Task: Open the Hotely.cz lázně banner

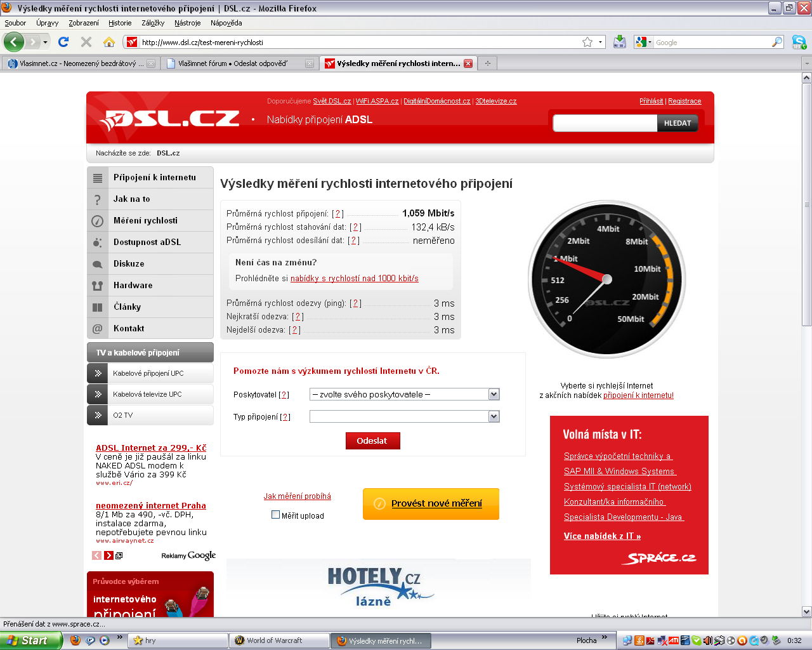Action: (x=379, y=587)
